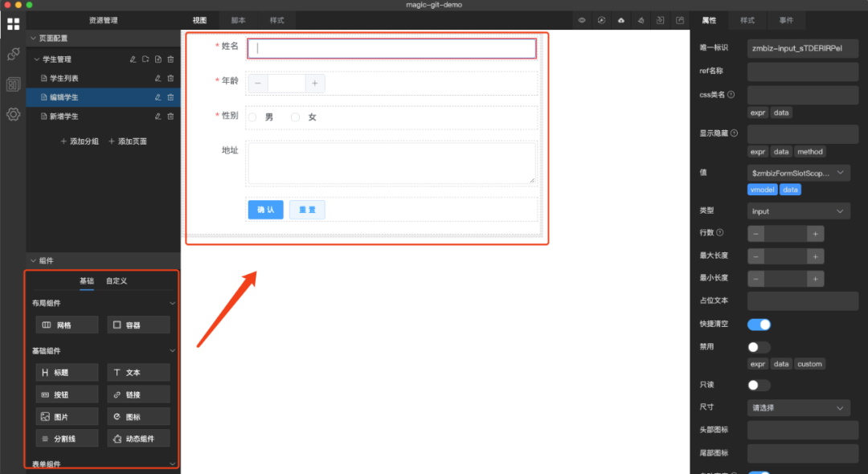Open the plug connector icon in sidebar

[x=14, y=54]
